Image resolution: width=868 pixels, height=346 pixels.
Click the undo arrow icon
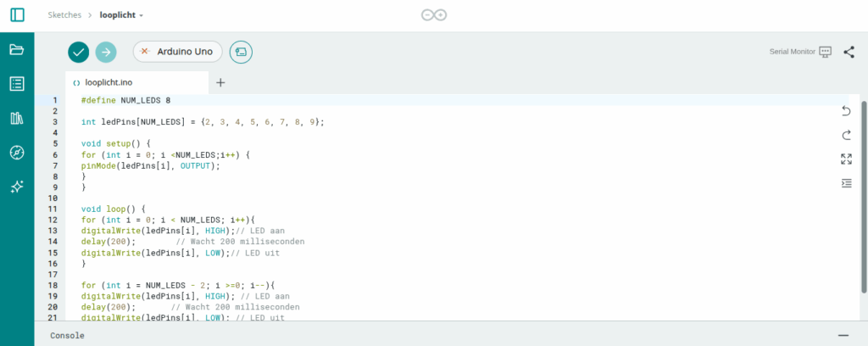(846, 111)
